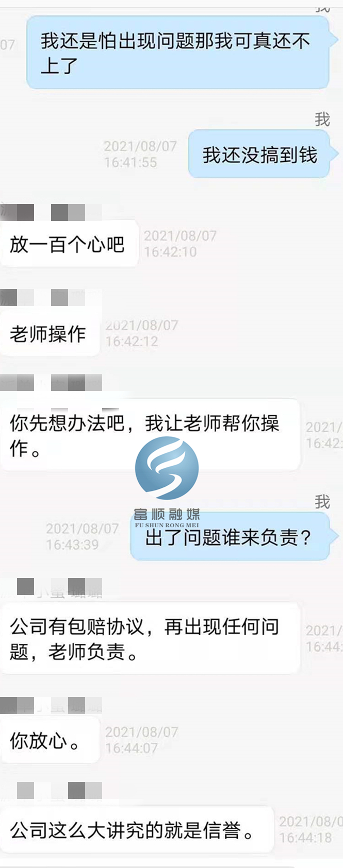Click the timestamp 2021/08/07 16:42:10
Image resolution: width=343 pixels, height=868 pixels.
180,244
